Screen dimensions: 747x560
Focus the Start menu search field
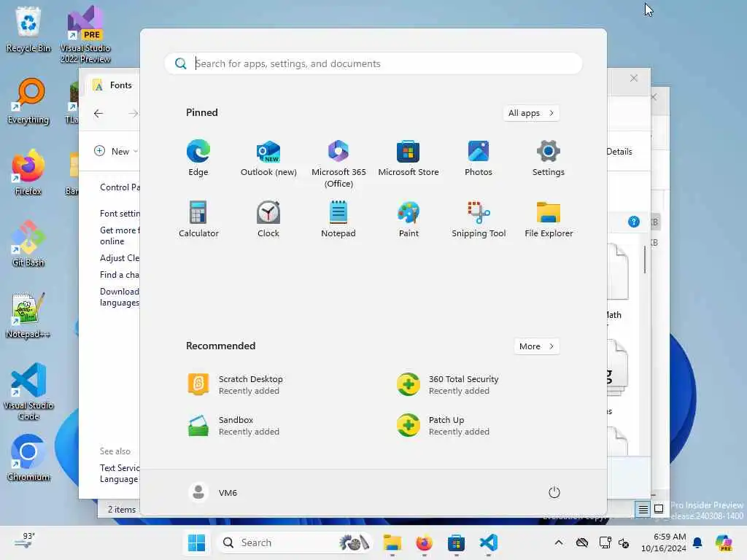click(373, 63)
